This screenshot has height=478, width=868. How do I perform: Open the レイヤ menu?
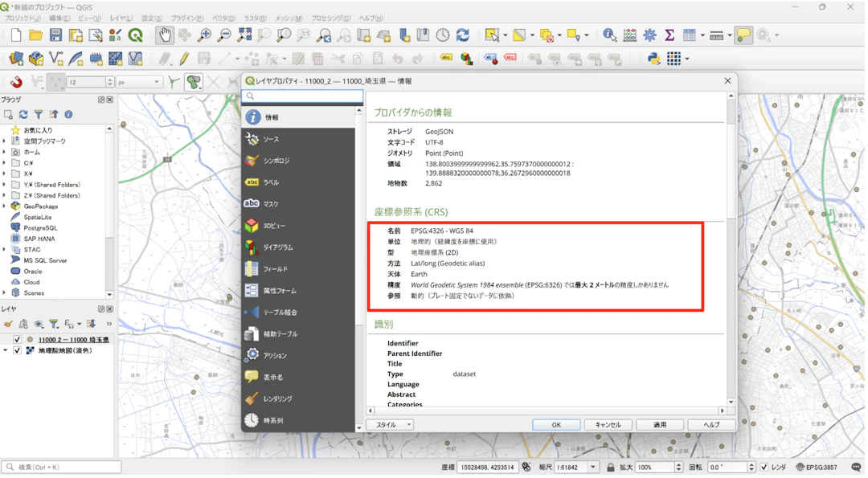tap(121, 18)
